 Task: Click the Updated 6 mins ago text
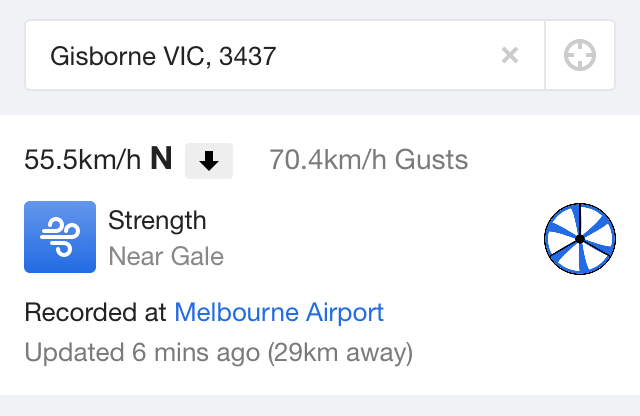click(x=142, y=352)
